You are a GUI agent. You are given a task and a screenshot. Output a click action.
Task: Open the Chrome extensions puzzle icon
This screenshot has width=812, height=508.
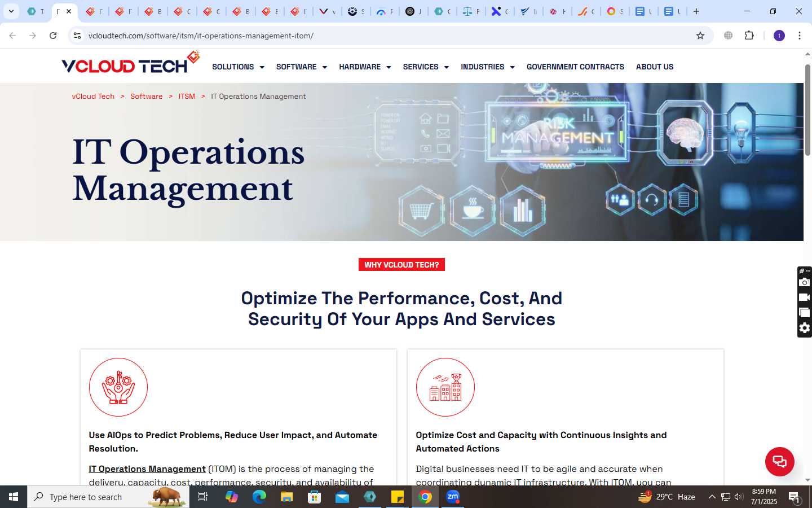[x=749, y=36]
